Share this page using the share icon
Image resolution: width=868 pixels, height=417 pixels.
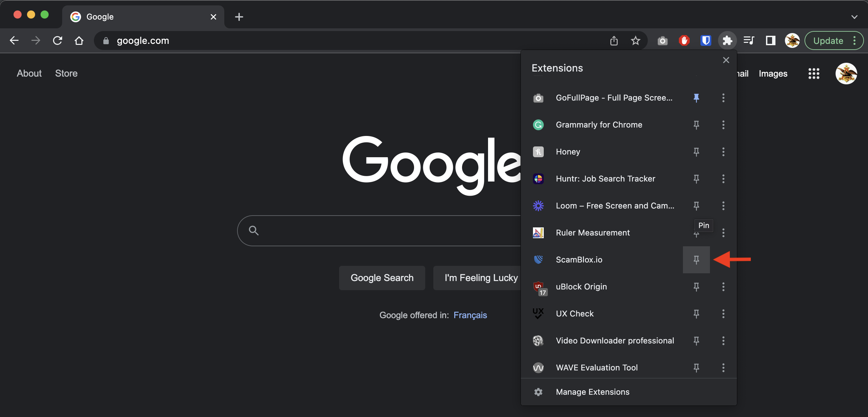point(614,41)
